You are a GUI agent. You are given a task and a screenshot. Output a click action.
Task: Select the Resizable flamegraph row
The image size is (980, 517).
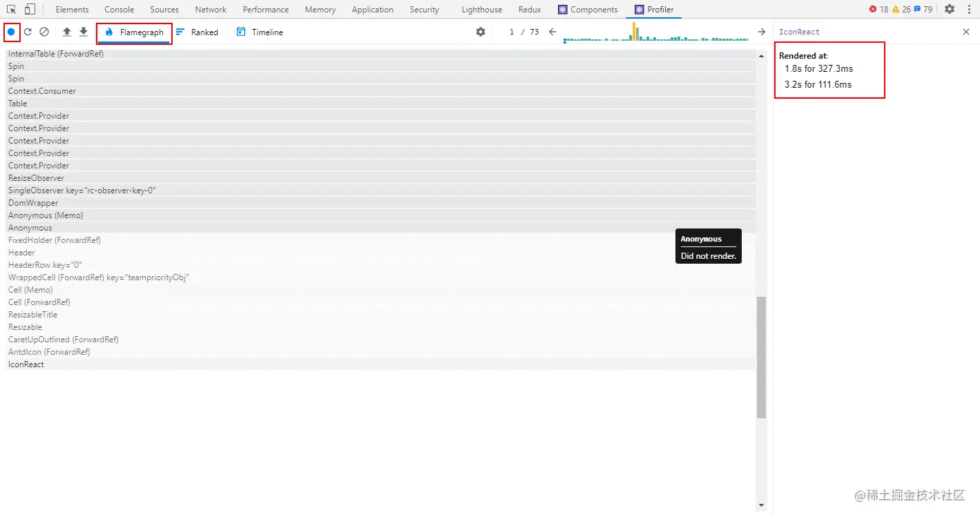pos(381,327)
